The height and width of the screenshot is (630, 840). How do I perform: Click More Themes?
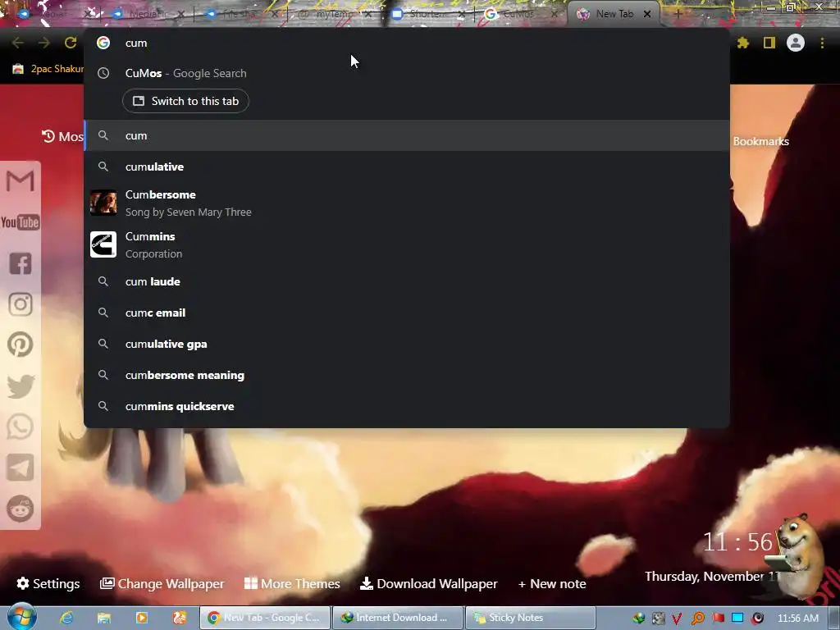point(292,583)
